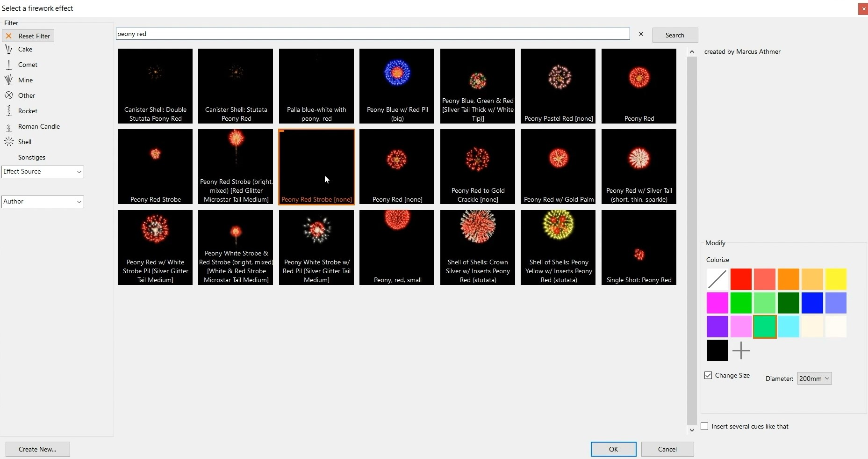Open the Author dropdown
The height and width of the screenshot is (459, 868).
43,202
